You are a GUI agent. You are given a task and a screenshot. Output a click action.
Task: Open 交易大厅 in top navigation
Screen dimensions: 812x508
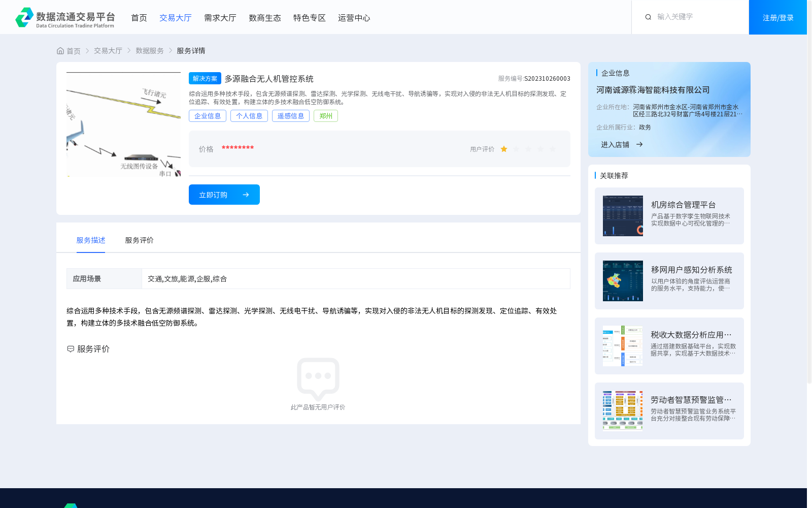176,18
